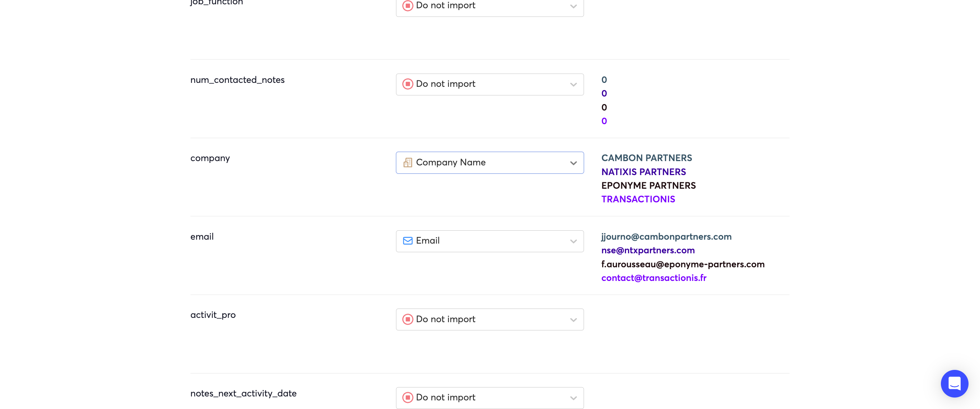
Task: Open the chat support bubble
Action: [x=954, y=384]
